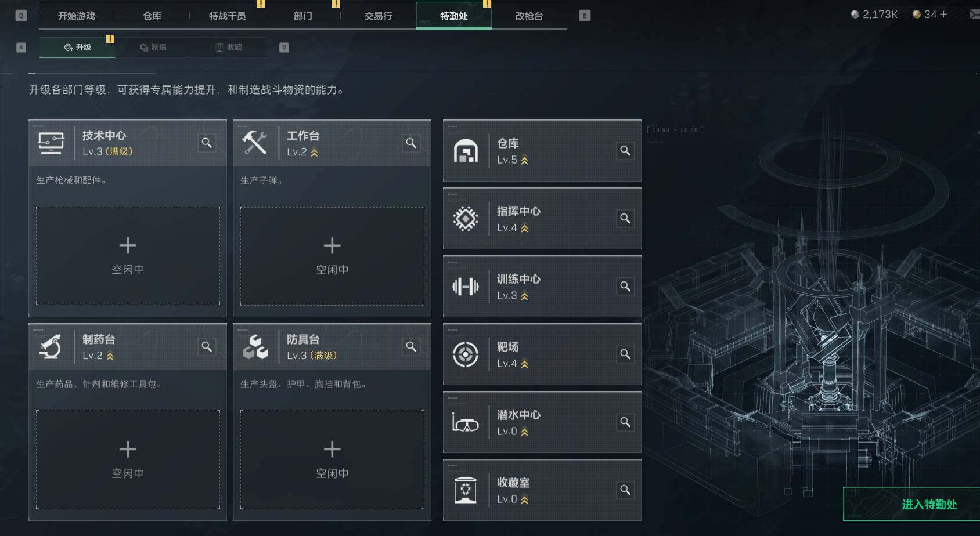The image size is (980, 536).
Task: Select the 潜水中心 diving goggles icon
Action: 466,422
